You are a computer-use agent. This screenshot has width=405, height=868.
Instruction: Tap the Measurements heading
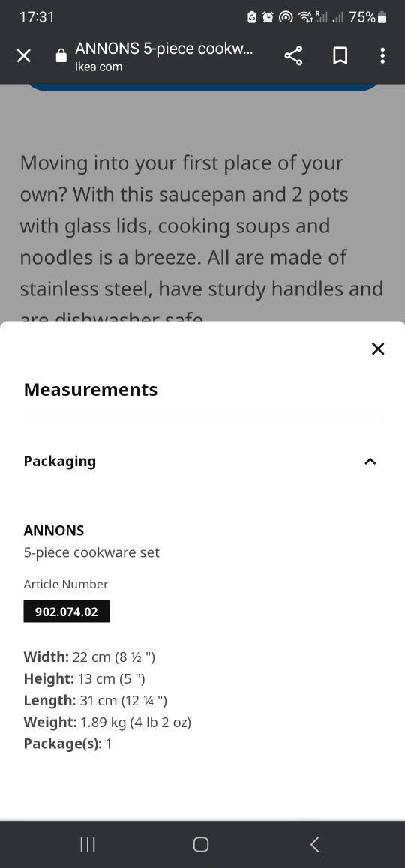pos(91,390)
